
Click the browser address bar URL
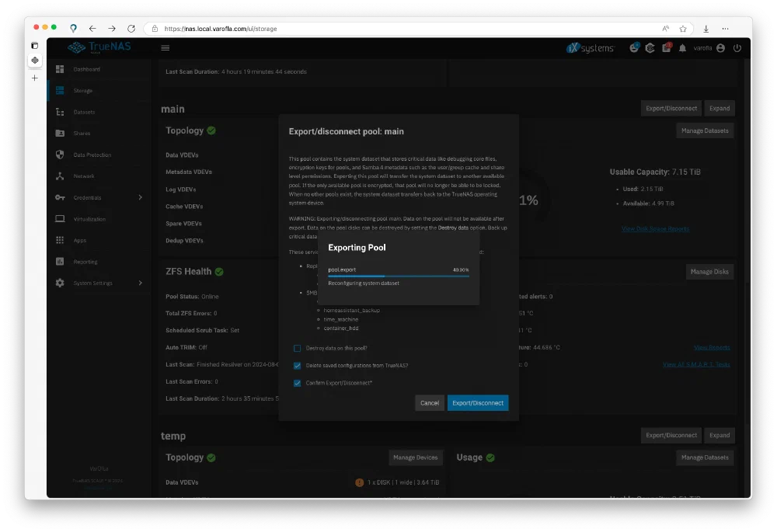[221, 29]
